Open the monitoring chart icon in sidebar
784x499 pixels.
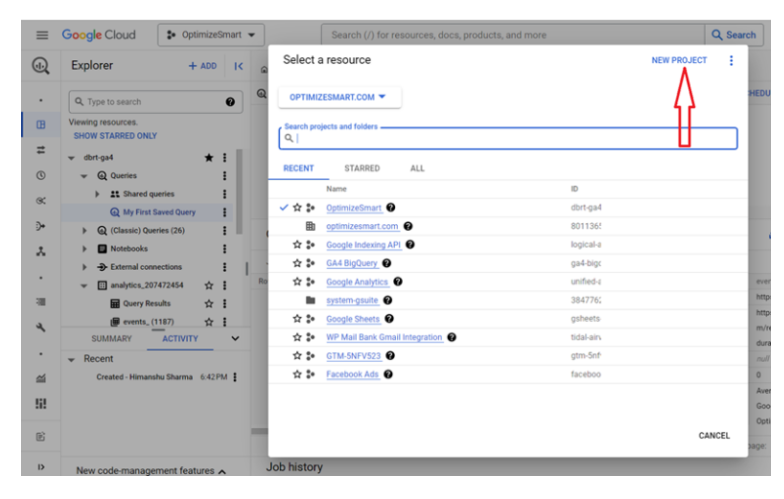41,378
